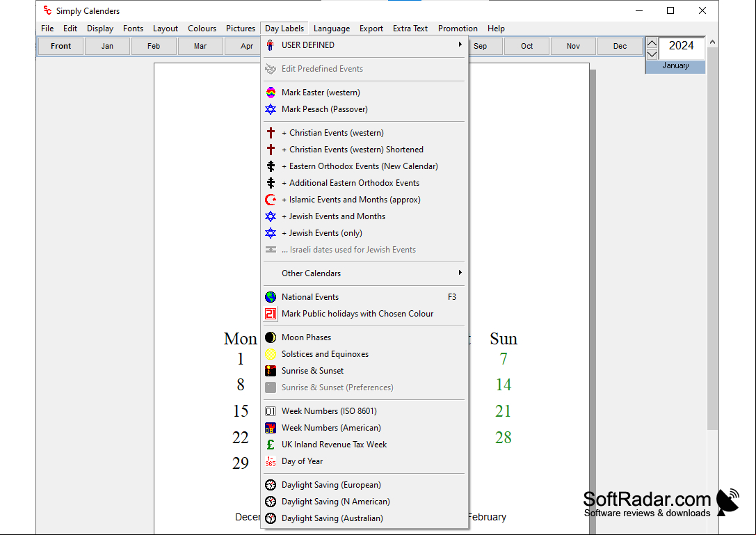Click the January label under the year
This screenshot has height=535, width=756.
675,65
